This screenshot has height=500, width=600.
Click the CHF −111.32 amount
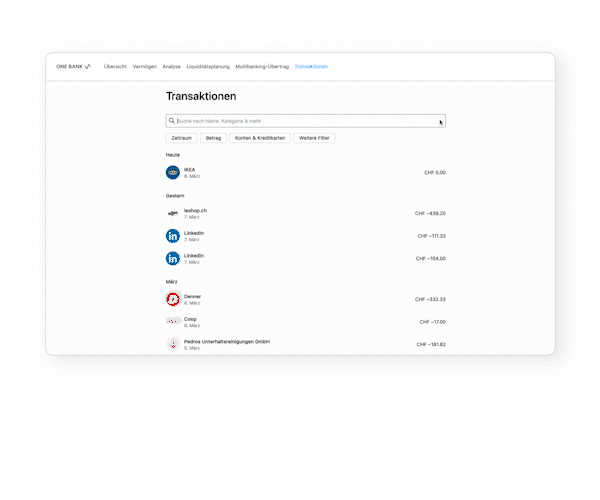431,236
